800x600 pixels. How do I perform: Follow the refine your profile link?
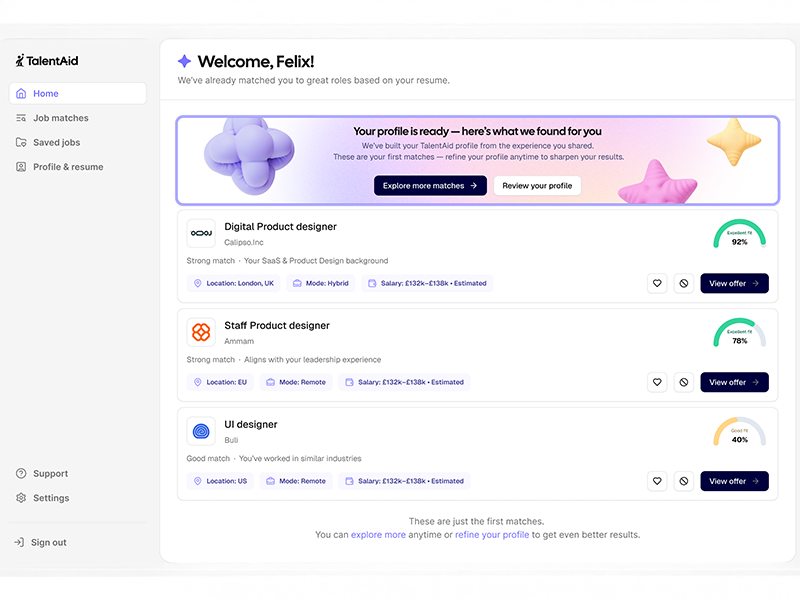pyautogui.click(x=492, y=535)
